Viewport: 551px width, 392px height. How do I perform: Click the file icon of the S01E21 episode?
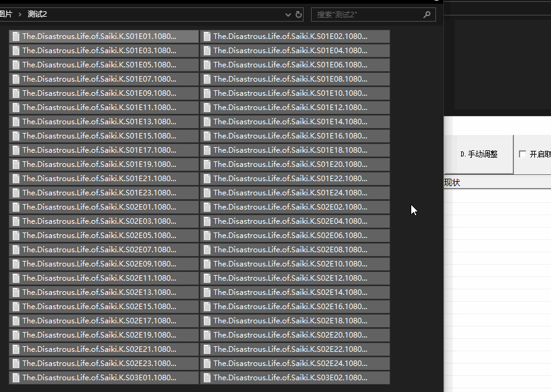[16, 179]
